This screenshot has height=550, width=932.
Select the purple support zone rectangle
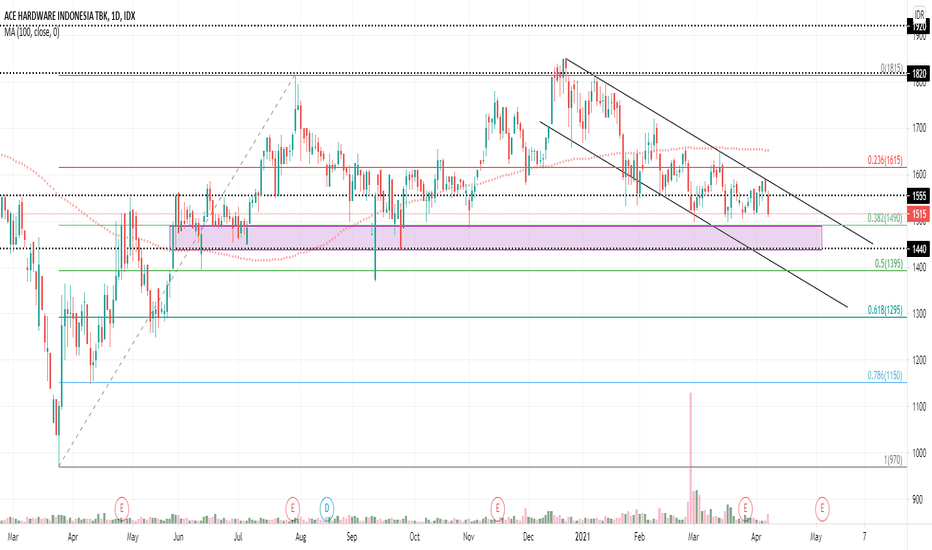(x=496, y=238)
